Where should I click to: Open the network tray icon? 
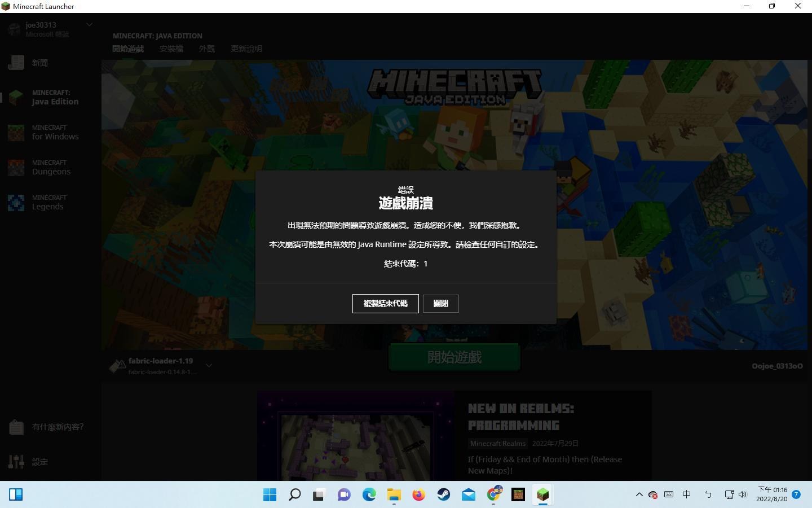coord(729,494)
